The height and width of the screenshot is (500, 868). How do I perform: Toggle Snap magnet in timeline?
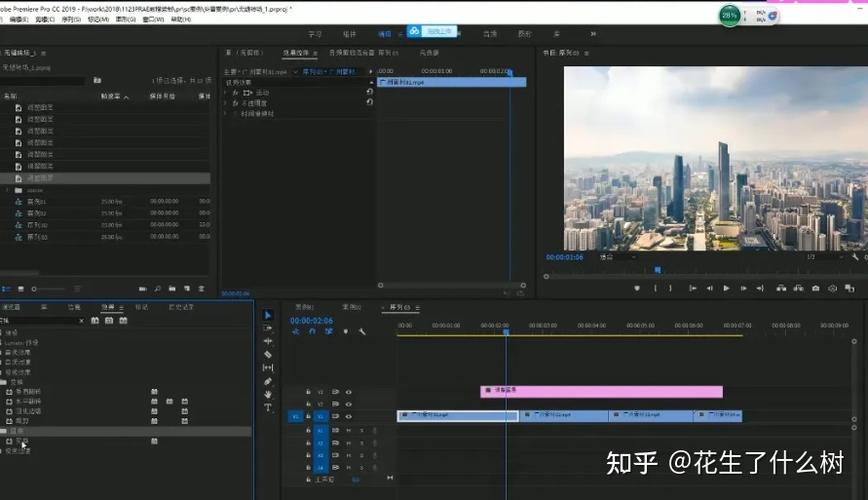tap(312, 331)
